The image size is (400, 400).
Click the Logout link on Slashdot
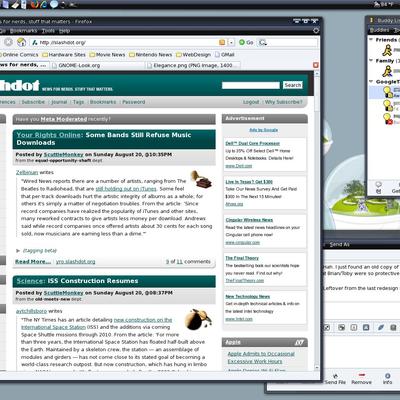pyautogui.click(x=251, y=102)
